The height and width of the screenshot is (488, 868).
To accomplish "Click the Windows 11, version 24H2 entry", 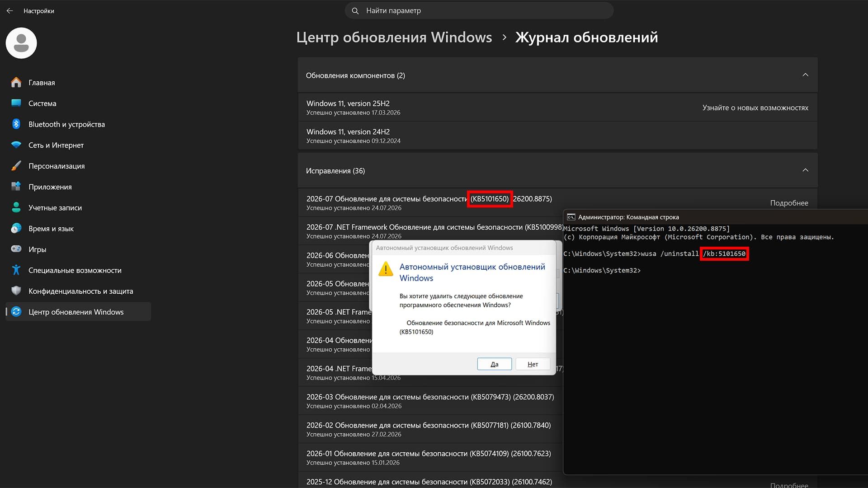I will click(557, 136).
